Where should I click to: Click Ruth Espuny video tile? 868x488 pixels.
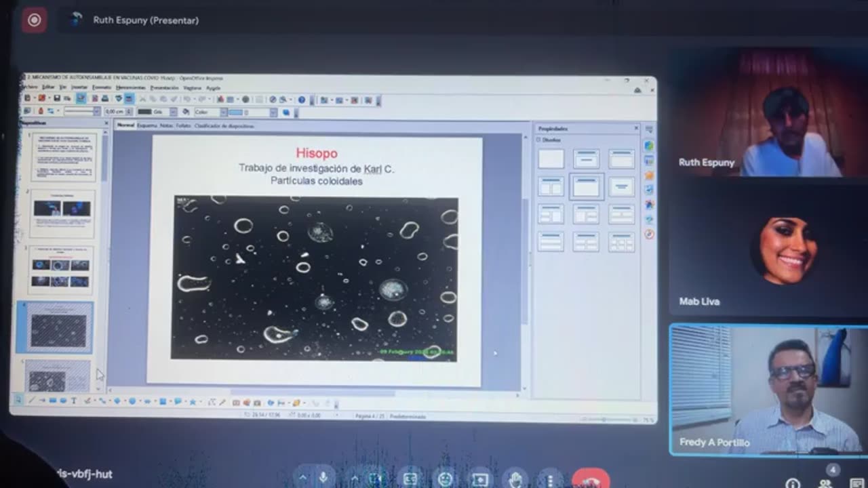[x=768, y=111]
